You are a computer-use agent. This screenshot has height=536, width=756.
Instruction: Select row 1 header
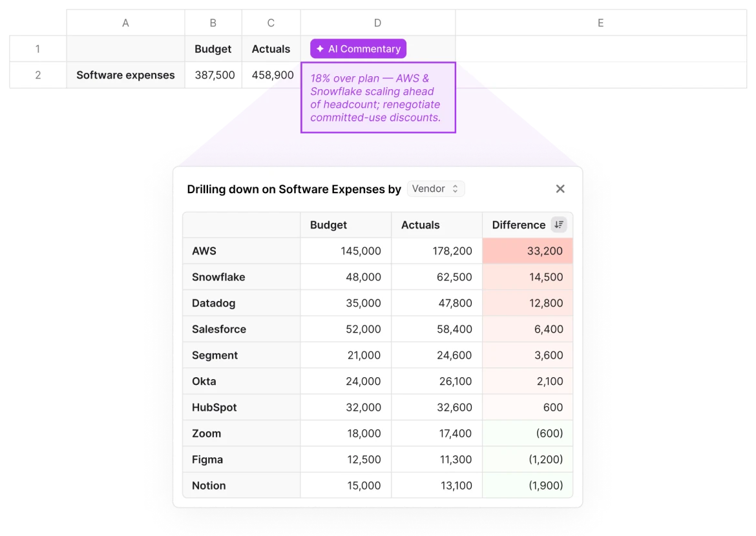coord(37,48)
